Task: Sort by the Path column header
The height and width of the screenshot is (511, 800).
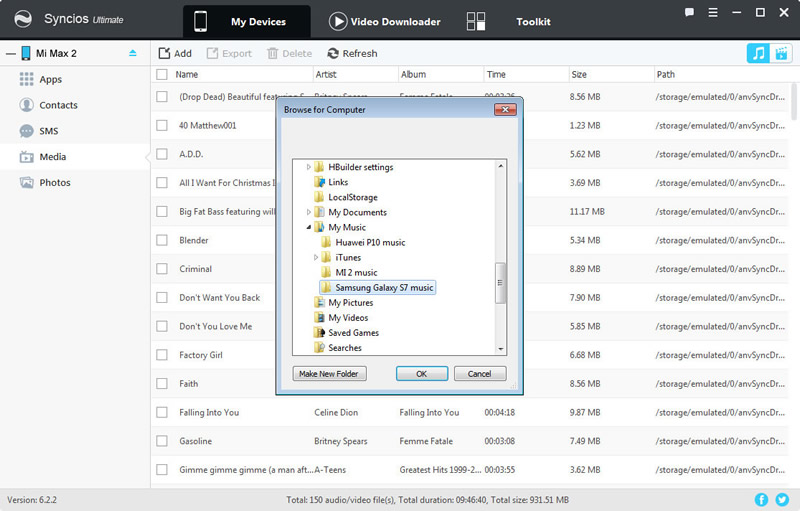Action: (665, 74)
